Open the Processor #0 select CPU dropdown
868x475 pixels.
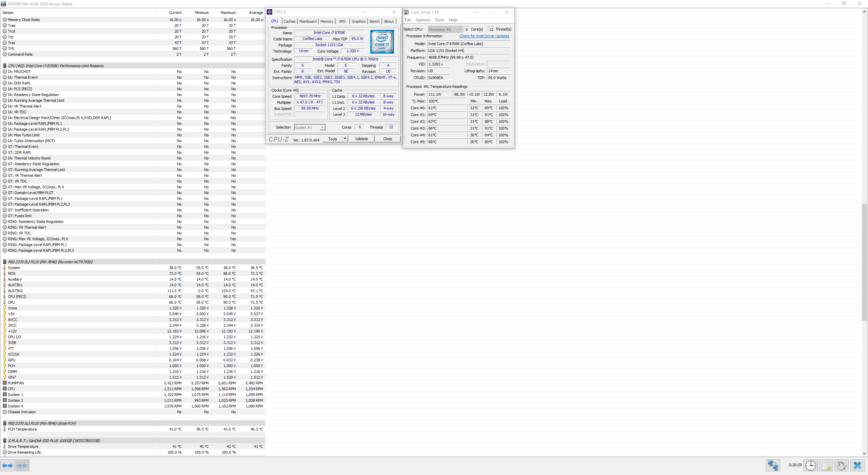445,30
